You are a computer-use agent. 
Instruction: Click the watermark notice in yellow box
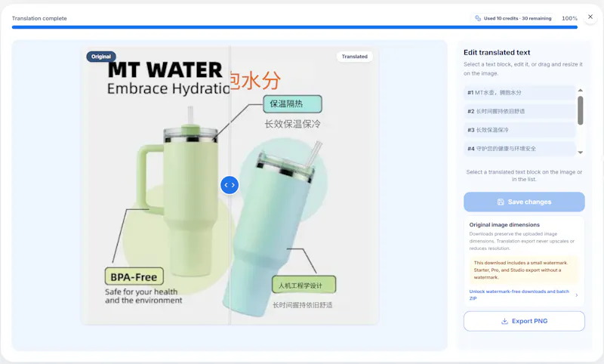(x=524, y=270)
